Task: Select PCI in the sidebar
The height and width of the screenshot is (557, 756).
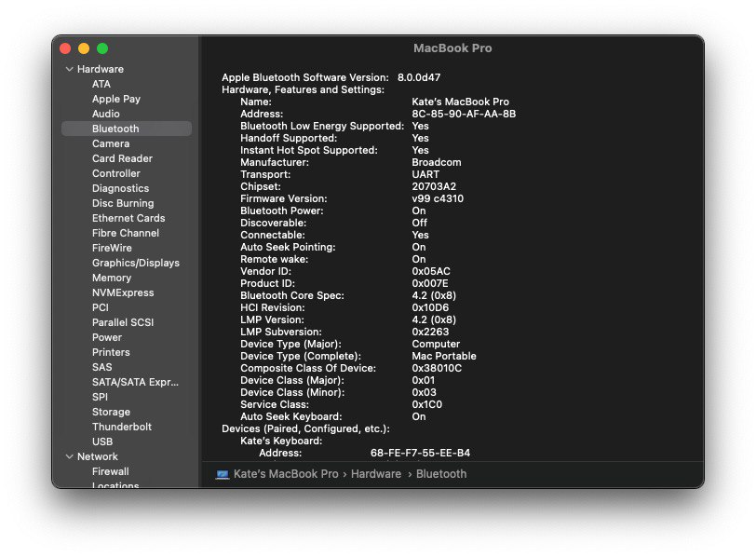Action: tap(101, 307)
